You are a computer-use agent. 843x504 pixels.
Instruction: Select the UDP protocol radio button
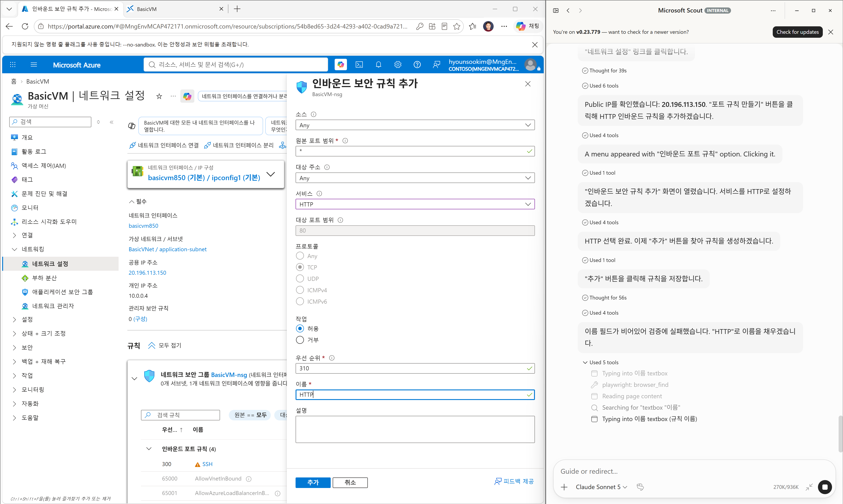click(300, 278)
